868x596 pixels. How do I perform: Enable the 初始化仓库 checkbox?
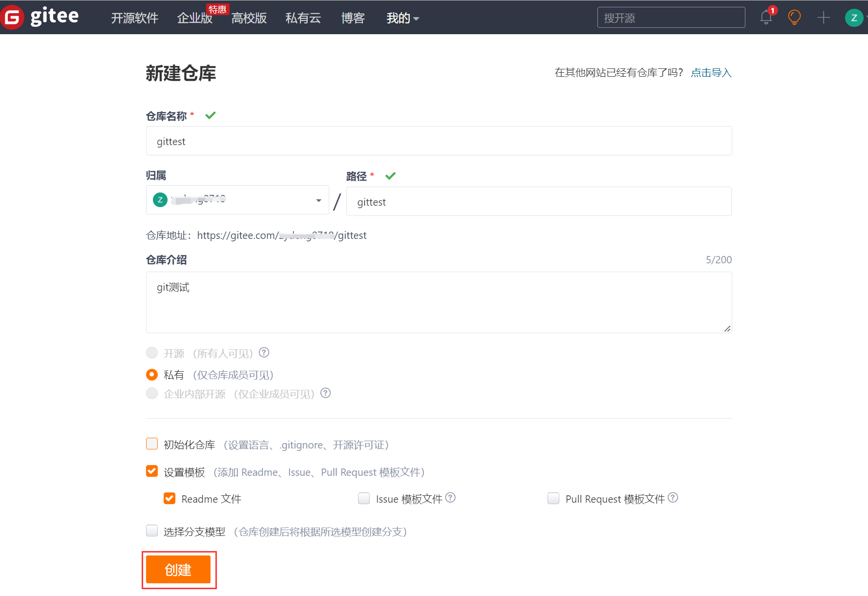(x=152, y=444)
